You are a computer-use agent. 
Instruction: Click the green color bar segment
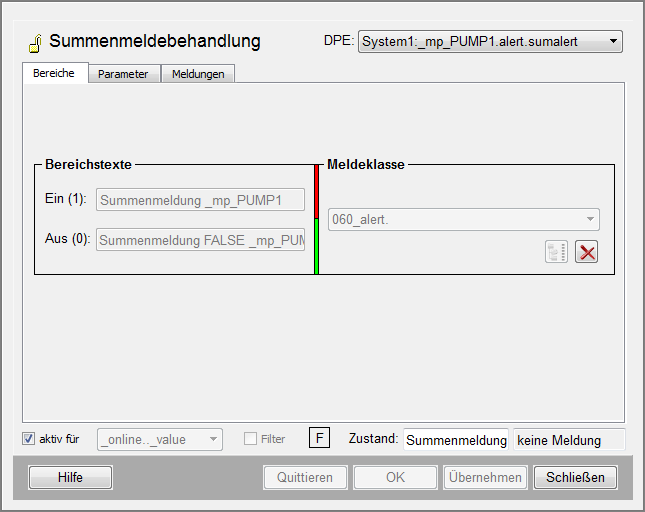click(316, 246)
